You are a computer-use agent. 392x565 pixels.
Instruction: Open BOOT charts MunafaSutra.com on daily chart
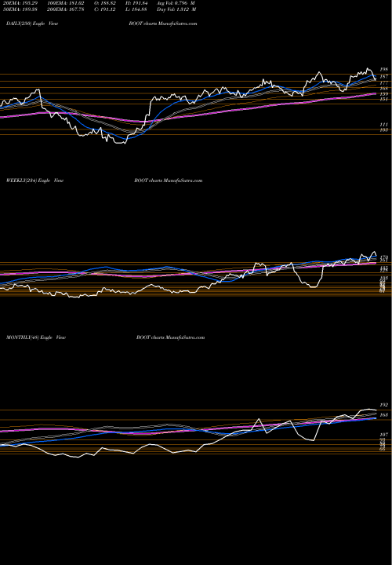[x=163, y=24]
